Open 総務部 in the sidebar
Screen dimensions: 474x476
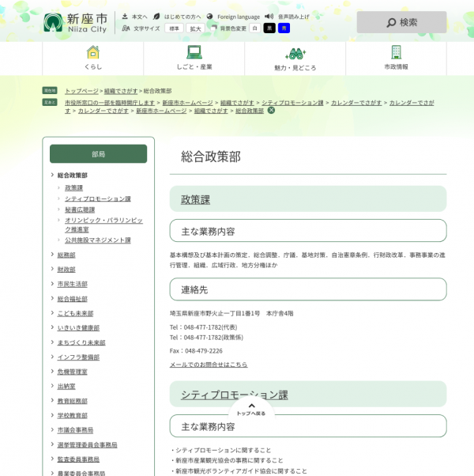tap(66, 255)
